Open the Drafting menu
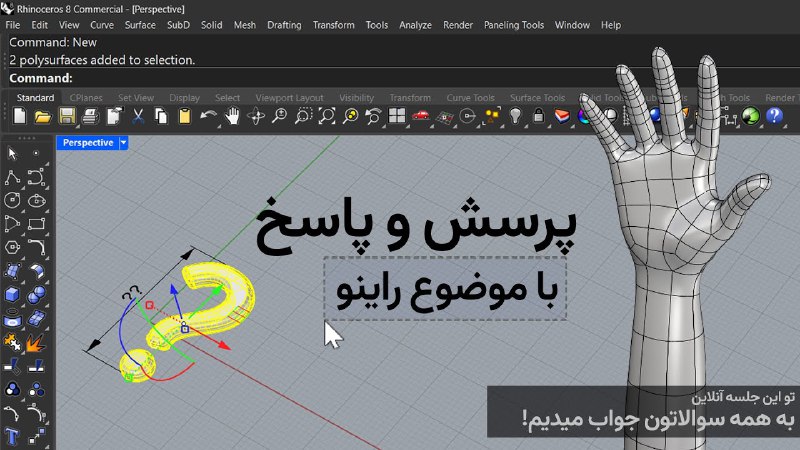 (x=284, y=25)
